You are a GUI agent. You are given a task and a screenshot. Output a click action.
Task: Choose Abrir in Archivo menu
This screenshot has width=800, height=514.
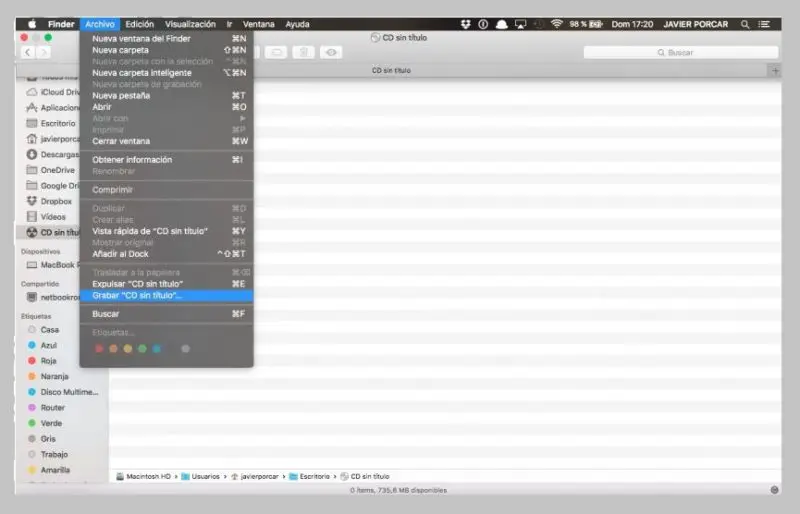(166, 107)
